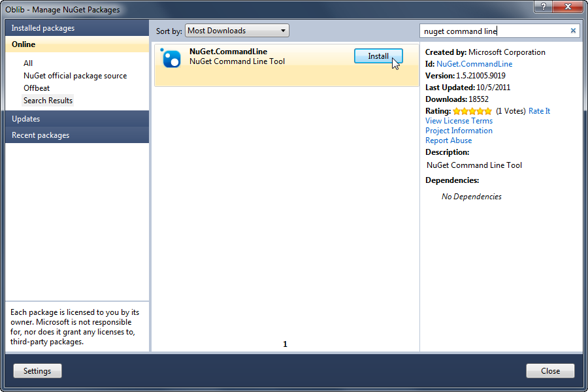Click the "(1 Votes)" text
The width and height of the screenshot is (588, 392).
point(511,111)
